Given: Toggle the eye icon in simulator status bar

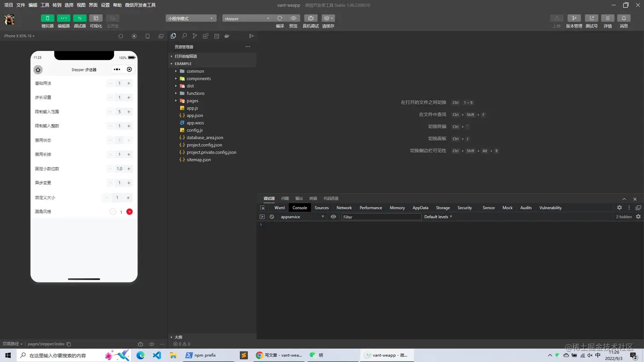Looking at the screenshot, I should coord(152,344).
